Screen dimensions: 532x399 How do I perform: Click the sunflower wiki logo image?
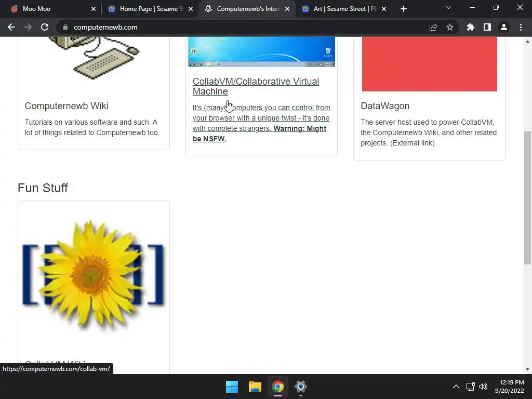coord(94,275)
